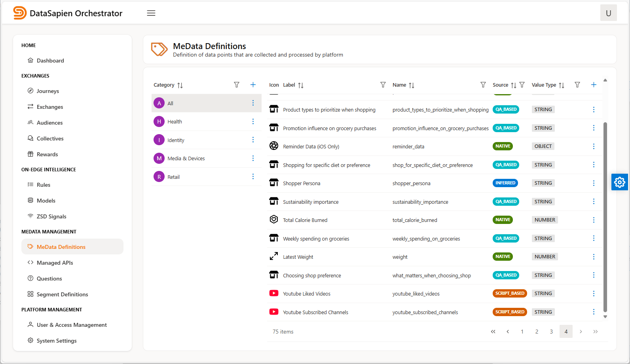Toggle the hamburger sidebar menu
Screen dimensions: 630x364
(151, 13)
